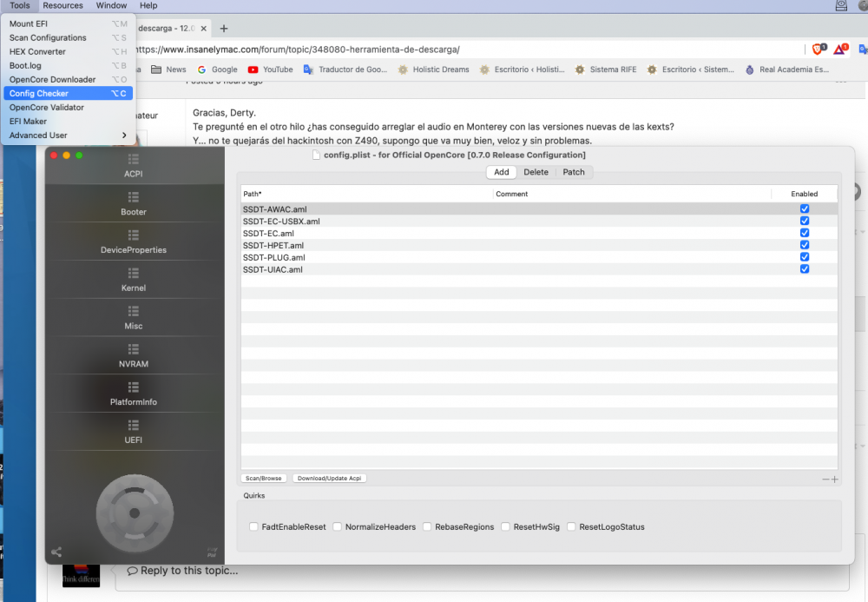
Task: Choose EFI Maker menu item
Action: click(69, 122)
